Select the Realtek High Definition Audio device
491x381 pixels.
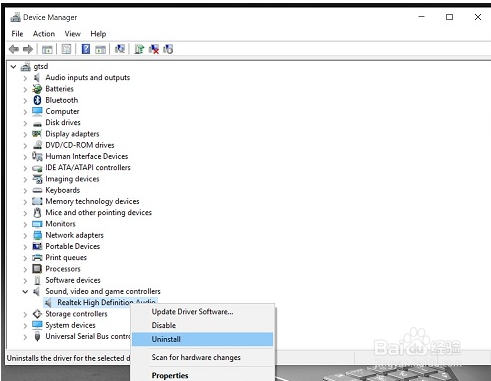[106, 302]
